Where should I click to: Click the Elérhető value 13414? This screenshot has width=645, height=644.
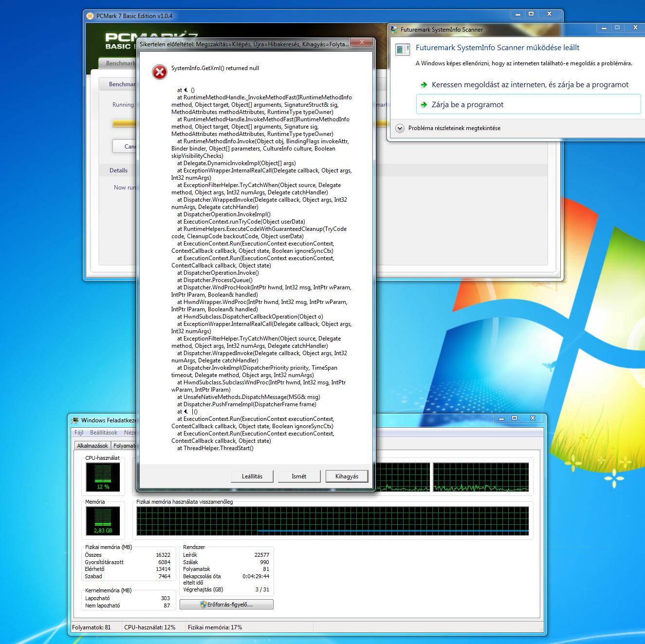(163, 569)
